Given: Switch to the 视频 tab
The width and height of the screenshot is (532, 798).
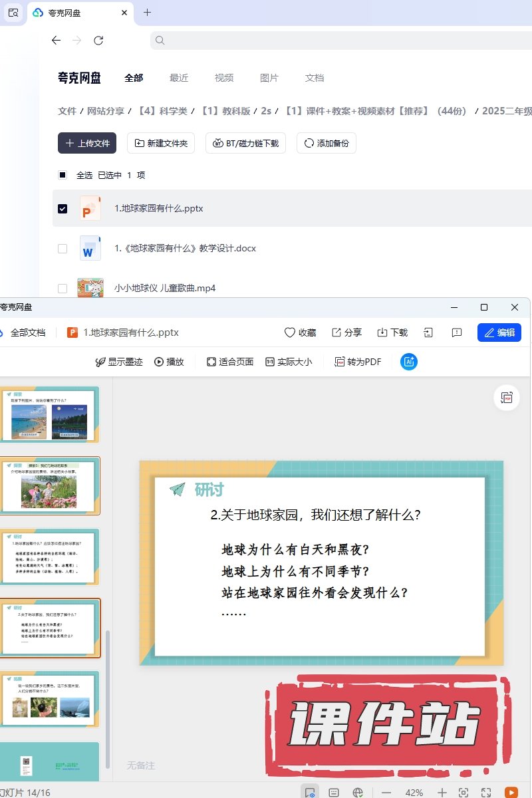Looking at the screenshot, I should 224,78.
